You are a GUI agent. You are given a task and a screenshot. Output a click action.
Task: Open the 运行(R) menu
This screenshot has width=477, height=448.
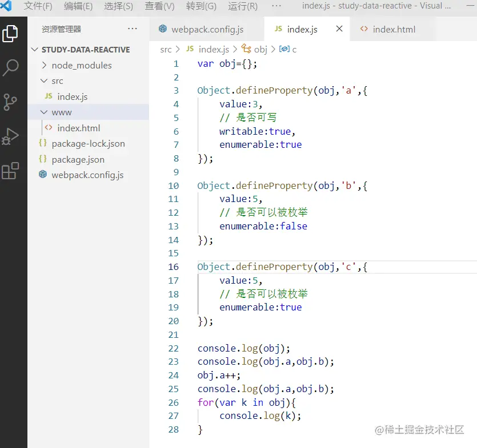point(243,6)
